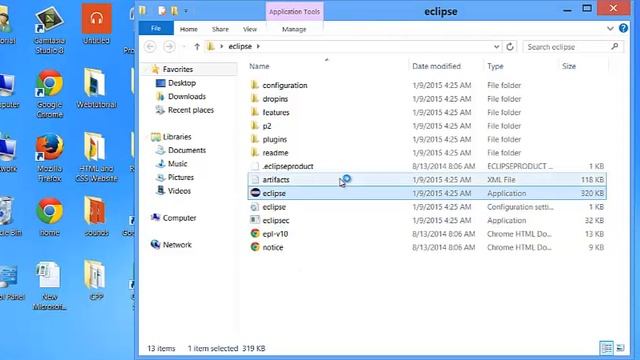Select the CPP folder on desktop
The image size is (640, 360).
(96, 280)
